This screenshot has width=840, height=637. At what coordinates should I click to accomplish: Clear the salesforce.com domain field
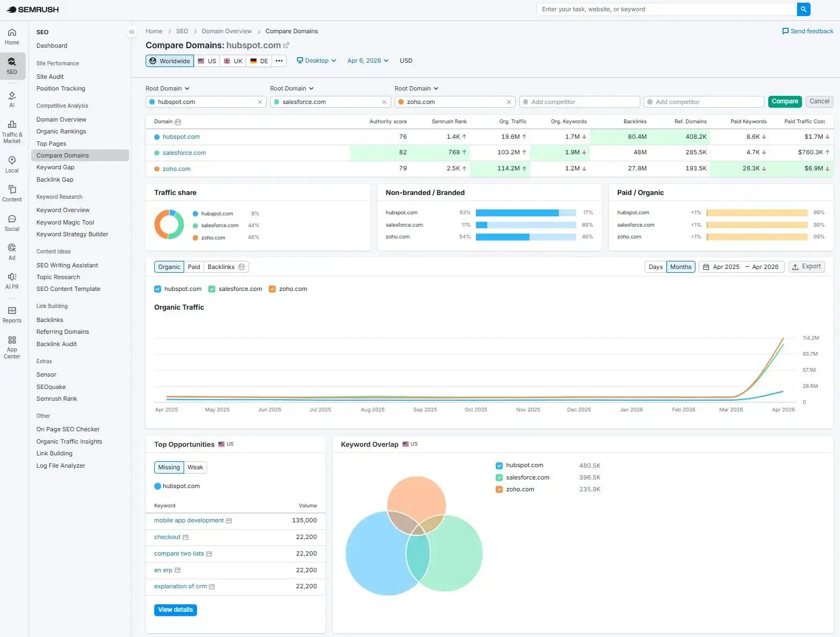tap(384, 102)
